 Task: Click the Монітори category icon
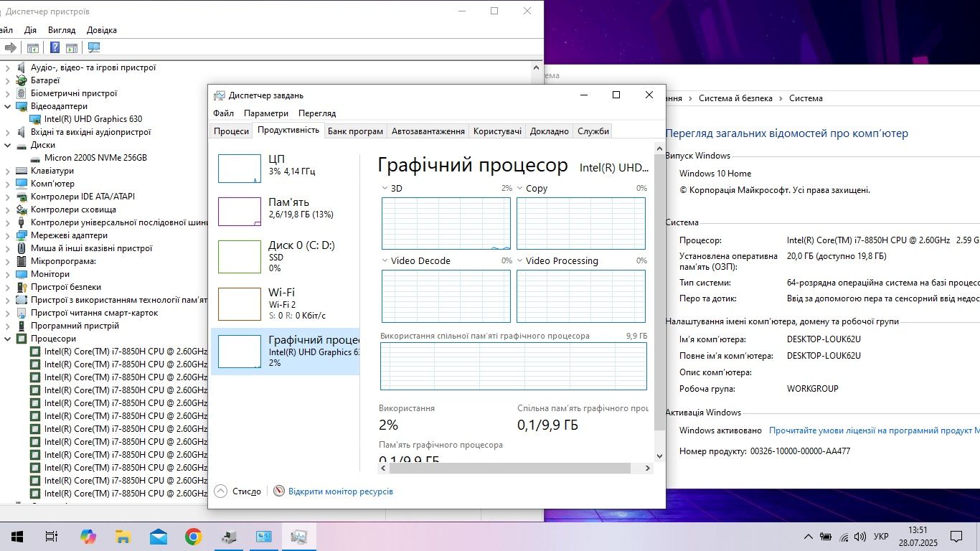point(22,274)
